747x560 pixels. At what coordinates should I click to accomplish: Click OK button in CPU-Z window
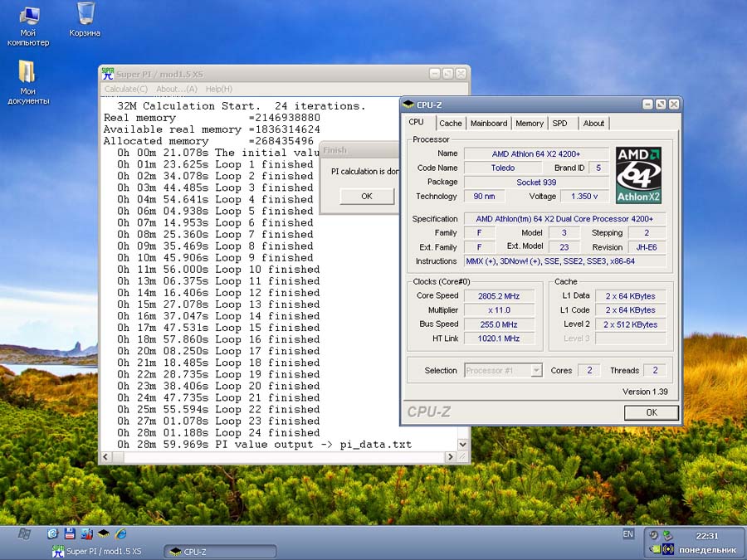tap(652, 412)
